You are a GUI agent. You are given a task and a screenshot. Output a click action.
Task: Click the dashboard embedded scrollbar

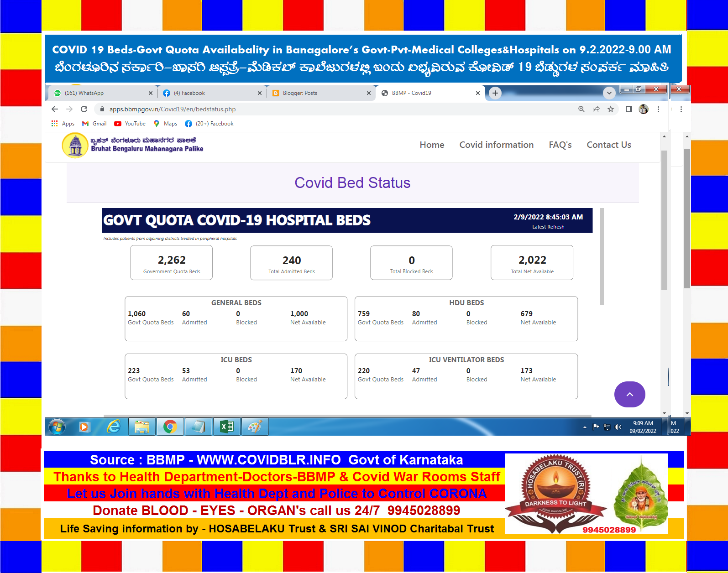click(602, 256)
